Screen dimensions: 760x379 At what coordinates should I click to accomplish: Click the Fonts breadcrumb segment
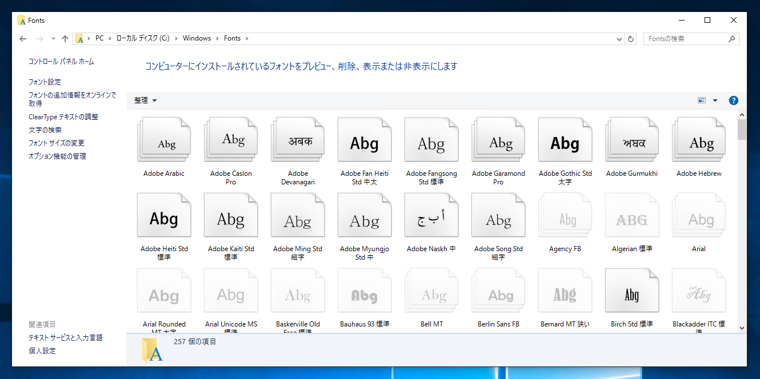pyautogui.click(x=232, y=38)
